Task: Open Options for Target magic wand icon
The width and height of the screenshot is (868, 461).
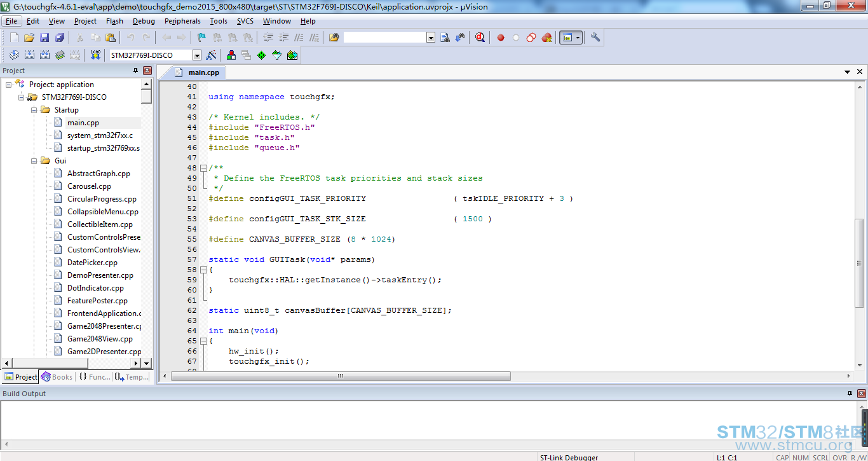Action: pos(211,55)
